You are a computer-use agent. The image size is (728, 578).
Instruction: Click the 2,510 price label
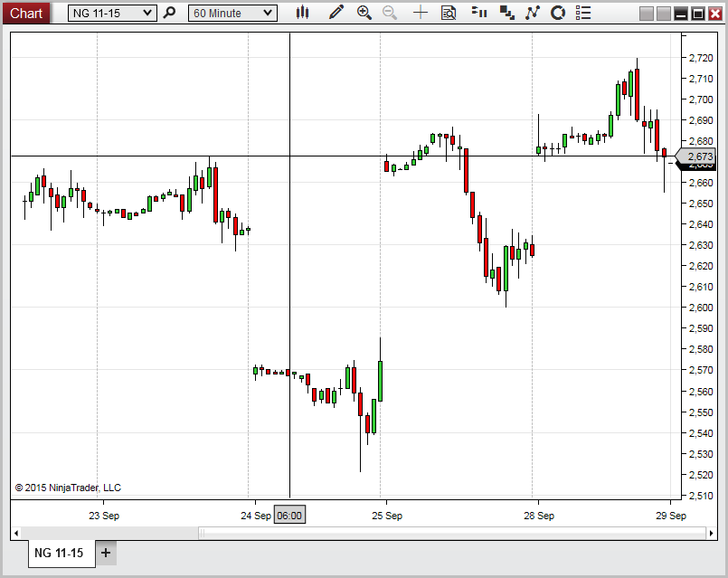[701, 496]
